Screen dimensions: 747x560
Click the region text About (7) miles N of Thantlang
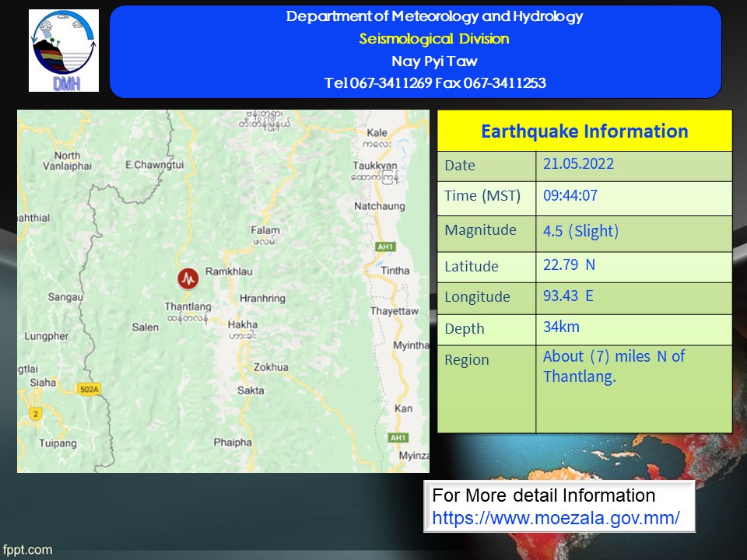[x=614, y=366]
